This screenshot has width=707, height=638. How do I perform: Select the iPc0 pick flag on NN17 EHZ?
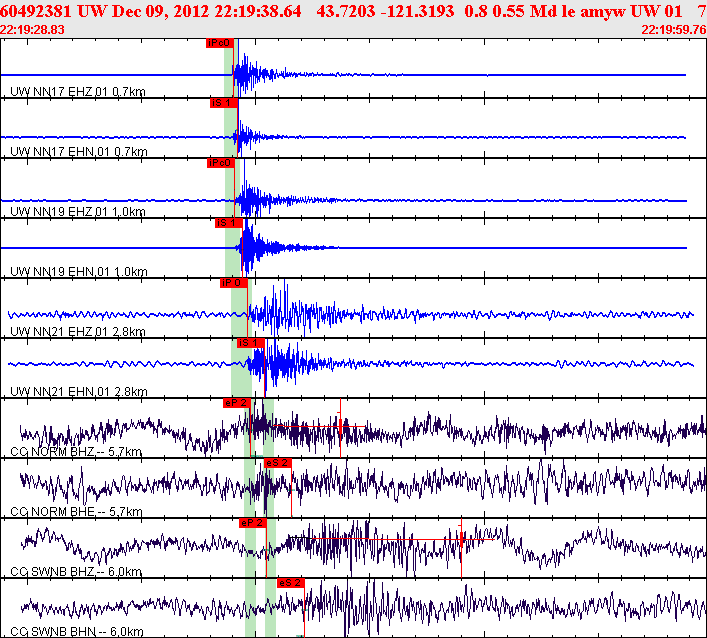[x=220, y=43]
